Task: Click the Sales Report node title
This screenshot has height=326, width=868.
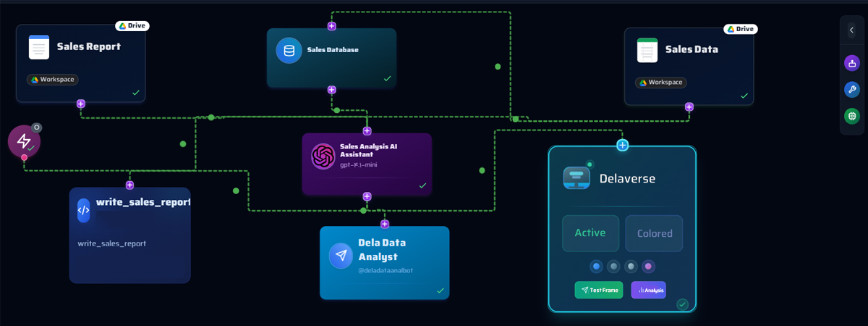Action: point(89,46)
